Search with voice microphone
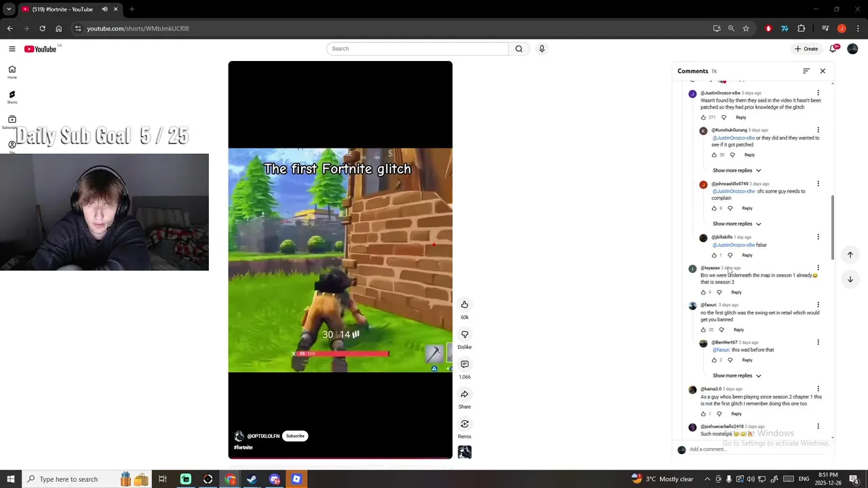The image size is (868, 488). click(x=542, y=49)
